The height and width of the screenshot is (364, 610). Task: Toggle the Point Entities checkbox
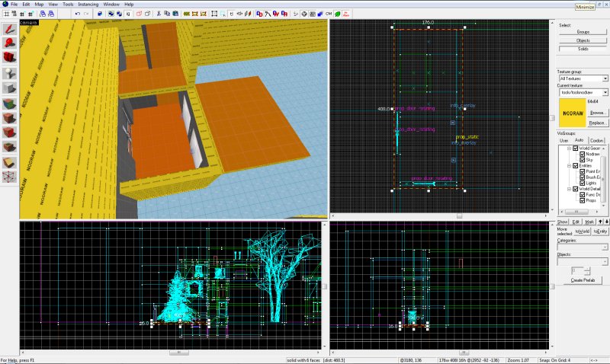tap(583, 171)
